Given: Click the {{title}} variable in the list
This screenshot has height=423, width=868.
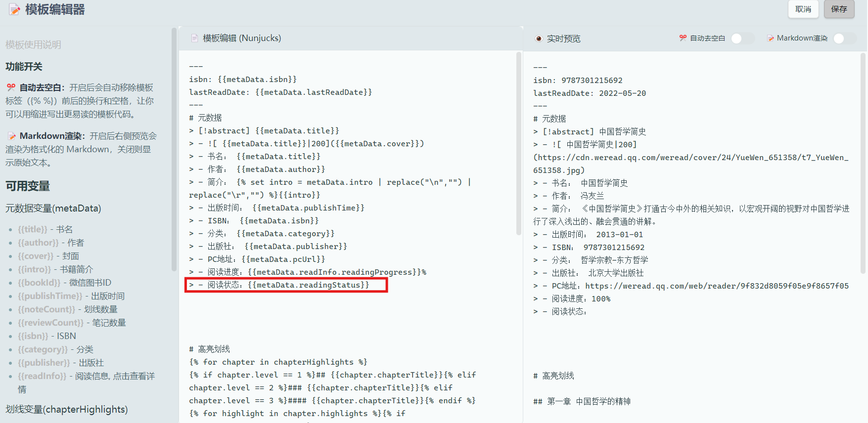Looking at the screenshot, I should click(x=33, y=229).
